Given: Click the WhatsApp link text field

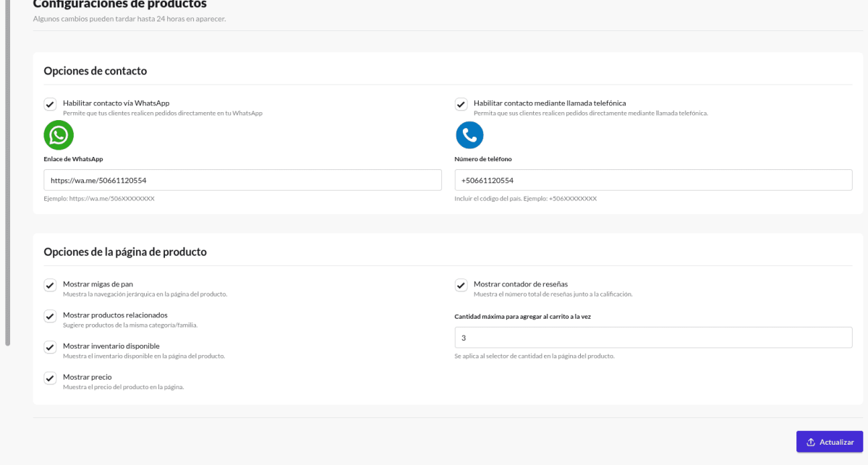Looking at the screenshot, I should pos(242,179).
